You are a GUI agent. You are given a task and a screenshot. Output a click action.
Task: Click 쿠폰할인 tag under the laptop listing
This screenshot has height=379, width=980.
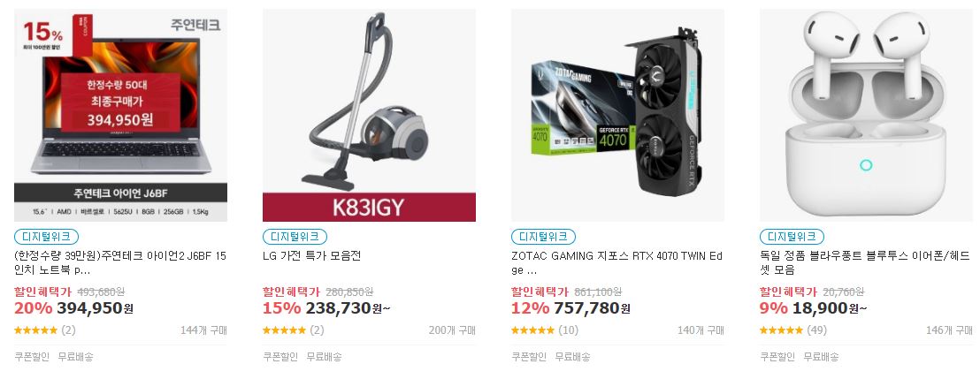32,357
